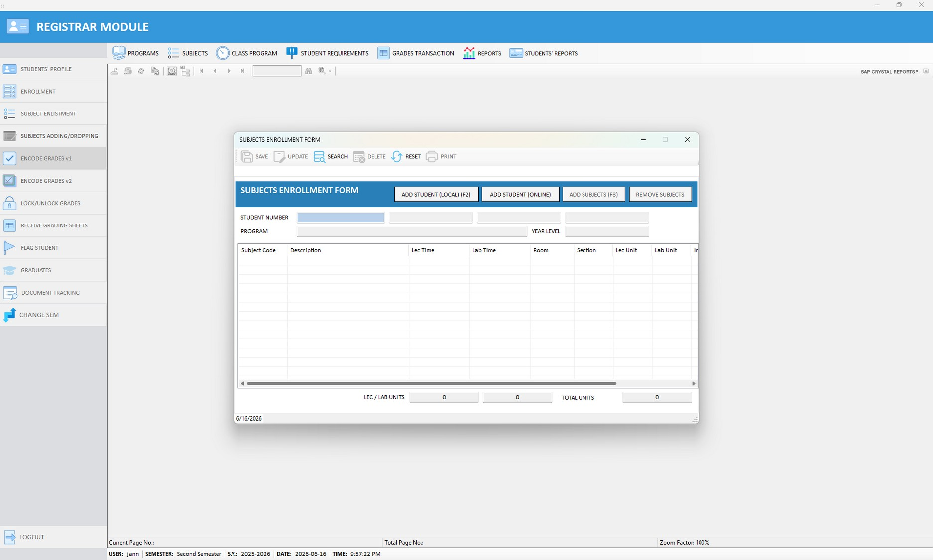Open Graduates section

click(53, 270)
